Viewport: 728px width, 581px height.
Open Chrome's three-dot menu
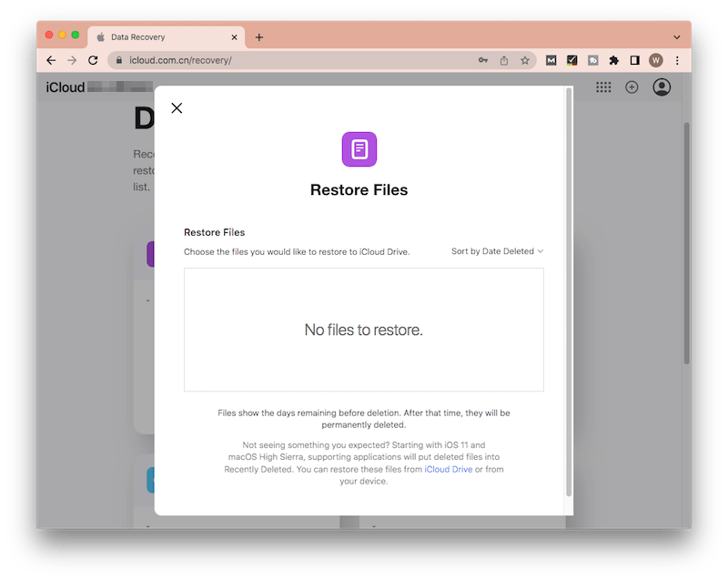(x=677, y=60)
